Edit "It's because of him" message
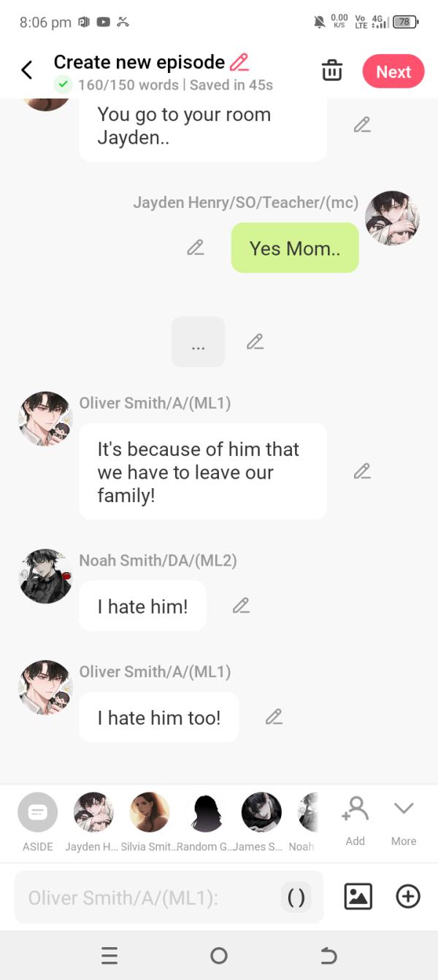 point(362,471)
